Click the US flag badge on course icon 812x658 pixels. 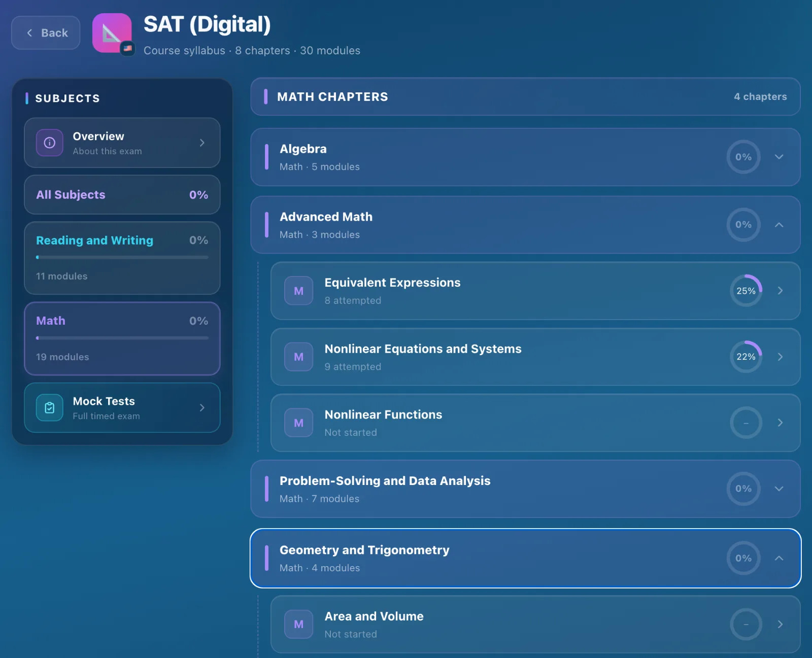[128, 49]
